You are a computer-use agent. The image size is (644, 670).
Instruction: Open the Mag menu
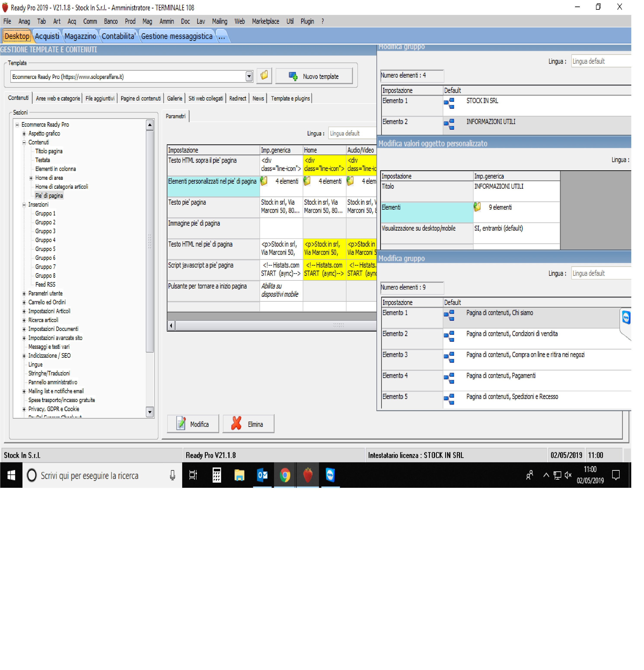(x=147, y=21)
